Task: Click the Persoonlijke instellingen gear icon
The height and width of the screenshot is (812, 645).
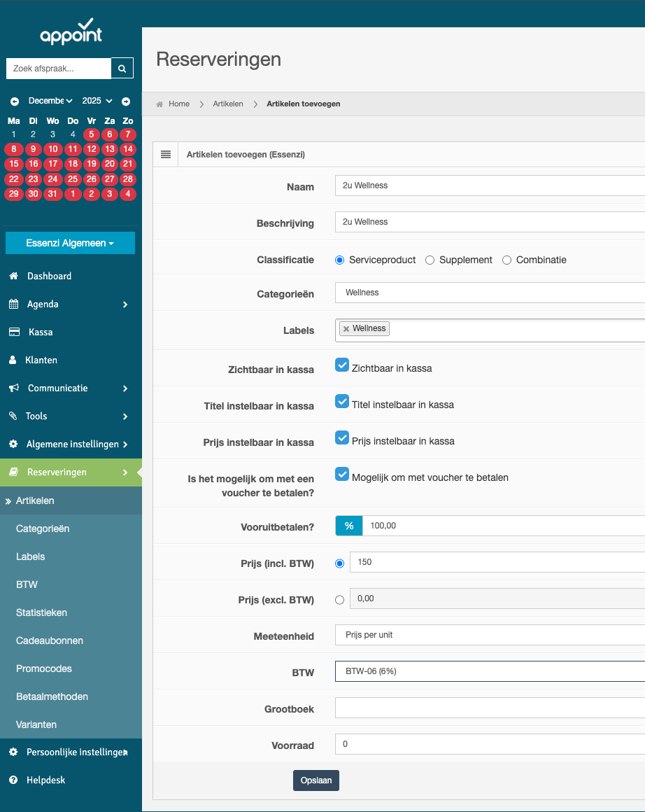Action: point(13,752)
